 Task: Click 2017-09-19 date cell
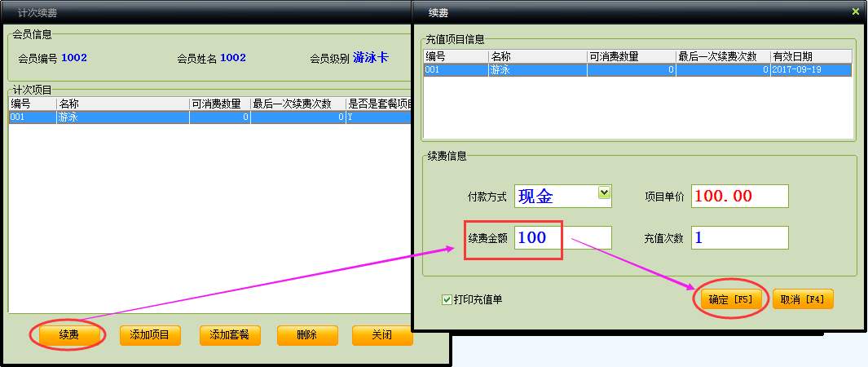tap(811, 70)
